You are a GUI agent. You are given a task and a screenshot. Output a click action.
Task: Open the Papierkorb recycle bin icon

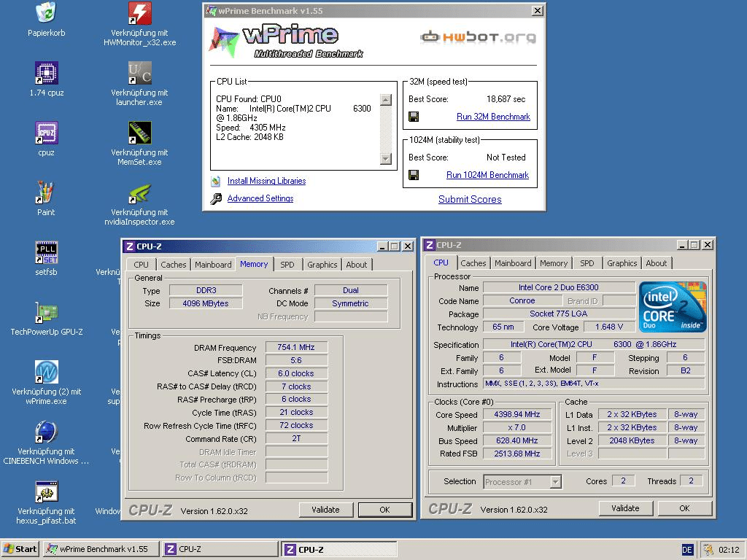(46, 12)
